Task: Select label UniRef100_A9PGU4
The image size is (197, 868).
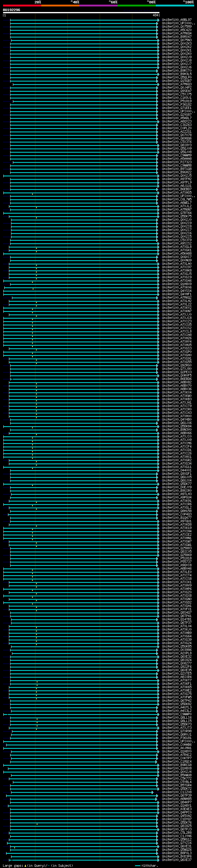Action: pyautogui.click(x=177, y=498)
